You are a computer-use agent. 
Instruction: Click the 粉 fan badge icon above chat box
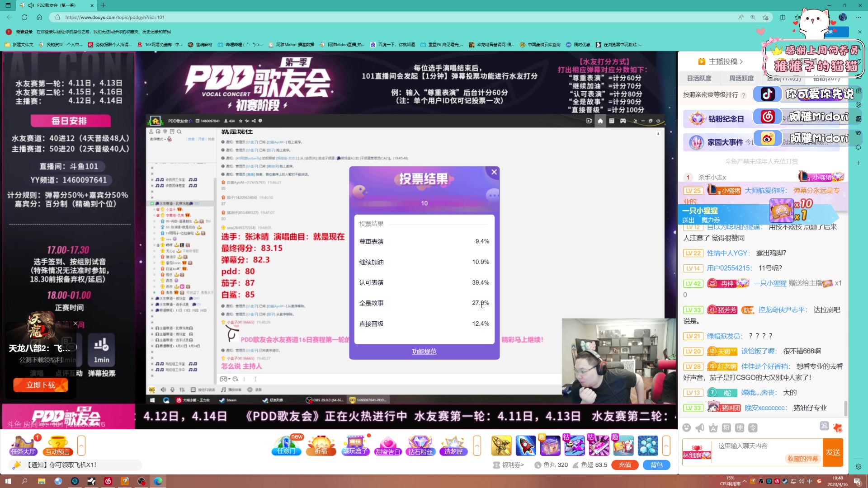point(726,427)
